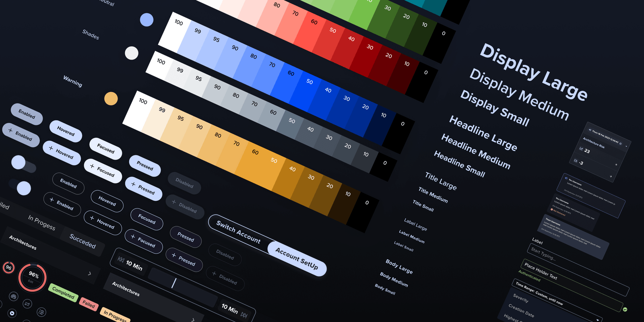
Task: Click the fast-forward icon beside second 10 Min
Action: [x=244, y=315]
